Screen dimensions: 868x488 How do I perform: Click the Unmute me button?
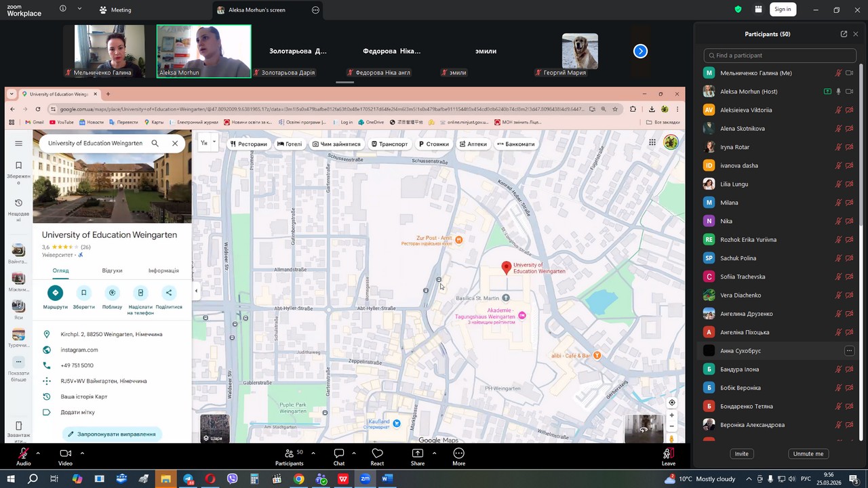pyautogui.click(x=808, y=454)
